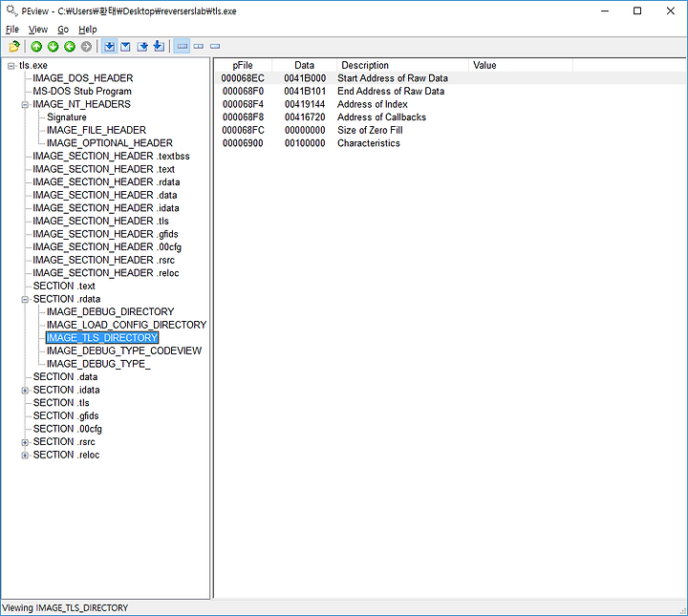
Task: Click the blue envelope-shaped view icon
Action: (125, 46)
